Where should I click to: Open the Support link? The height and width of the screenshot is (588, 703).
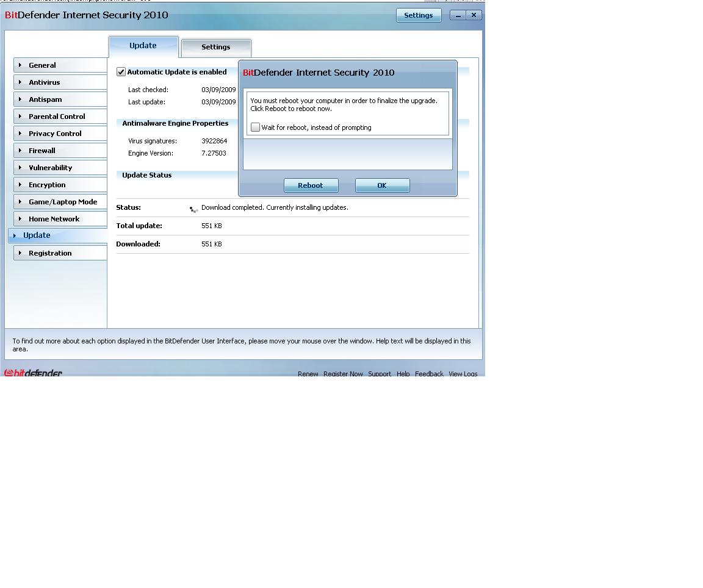(380, 373)
